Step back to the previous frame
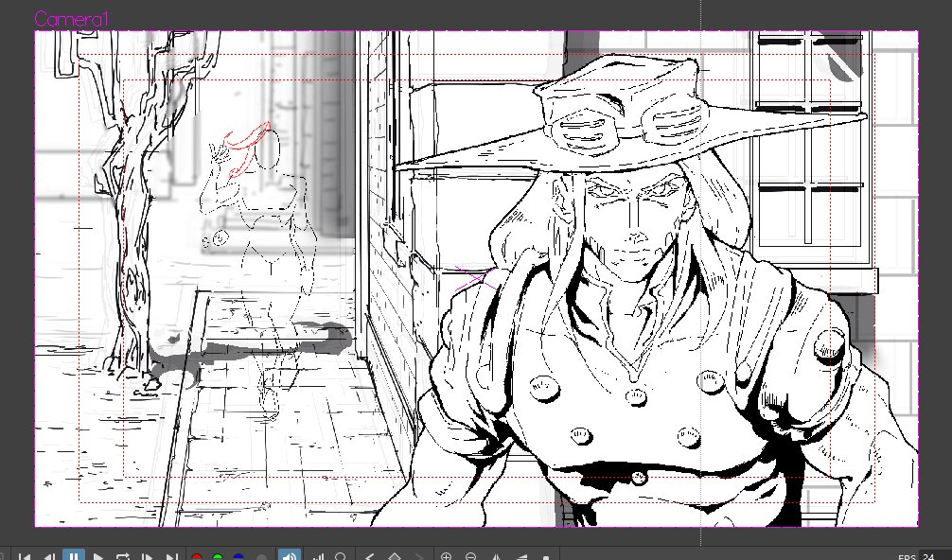 click(x=48, y=556)
